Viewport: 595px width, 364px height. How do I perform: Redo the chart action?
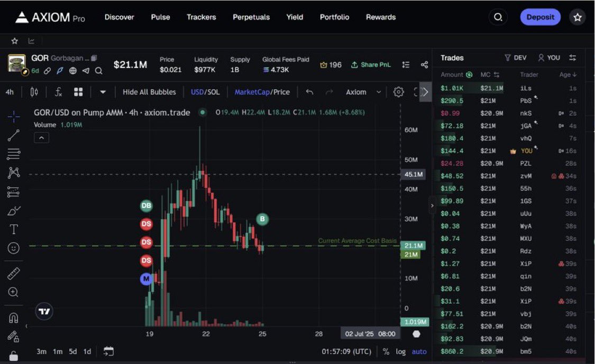tap(329, 92)
